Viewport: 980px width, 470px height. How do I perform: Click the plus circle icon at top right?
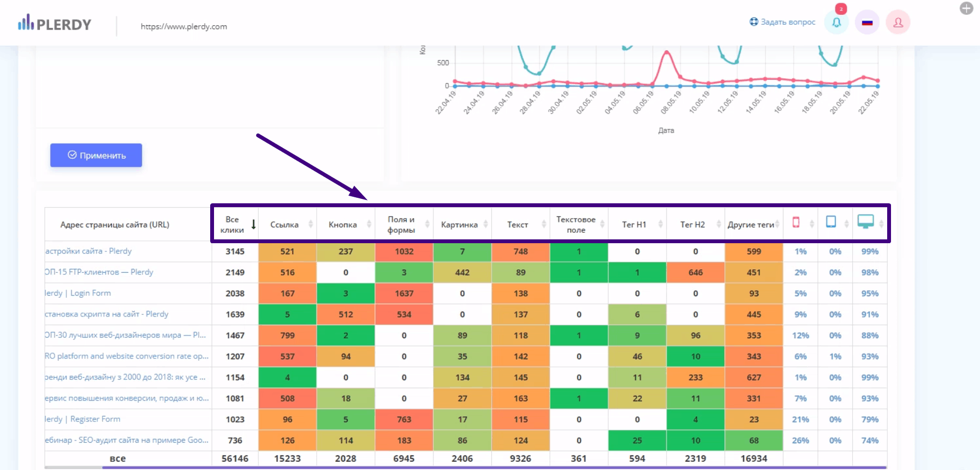[966, 8]
